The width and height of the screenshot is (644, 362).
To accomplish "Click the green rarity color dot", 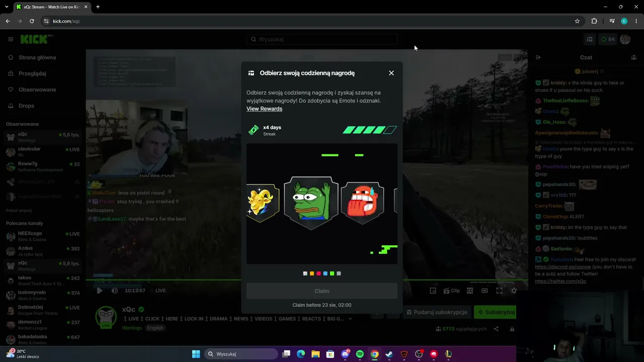I will point(332,274).
